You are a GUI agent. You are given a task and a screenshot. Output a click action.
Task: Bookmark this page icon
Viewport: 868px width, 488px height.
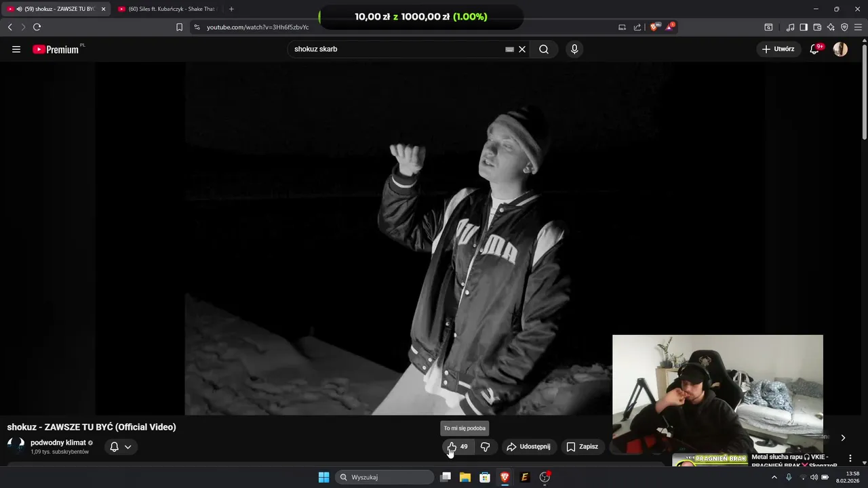[179, 27]
